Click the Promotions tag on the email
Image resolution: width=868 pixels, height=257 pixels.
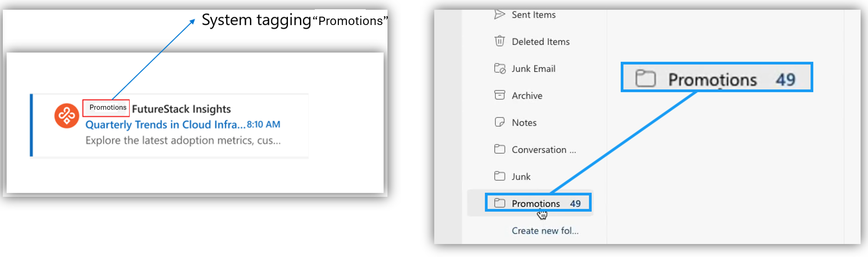107,107
